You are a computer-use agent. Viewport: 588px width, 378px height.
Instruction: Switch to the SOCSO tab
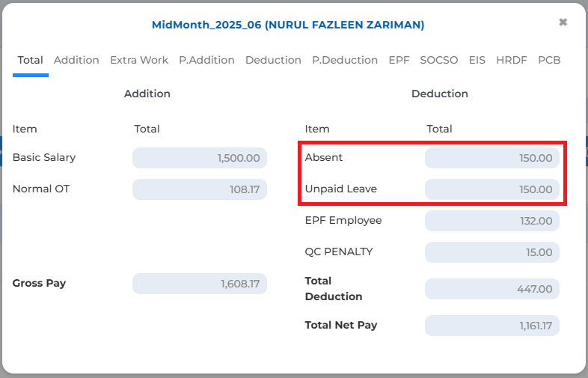tap(439, 60)
